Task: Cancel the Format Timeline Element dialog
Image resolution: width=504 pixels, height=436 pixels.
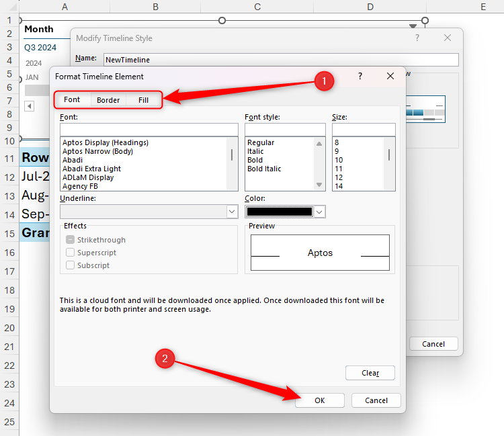Action: 376,400
